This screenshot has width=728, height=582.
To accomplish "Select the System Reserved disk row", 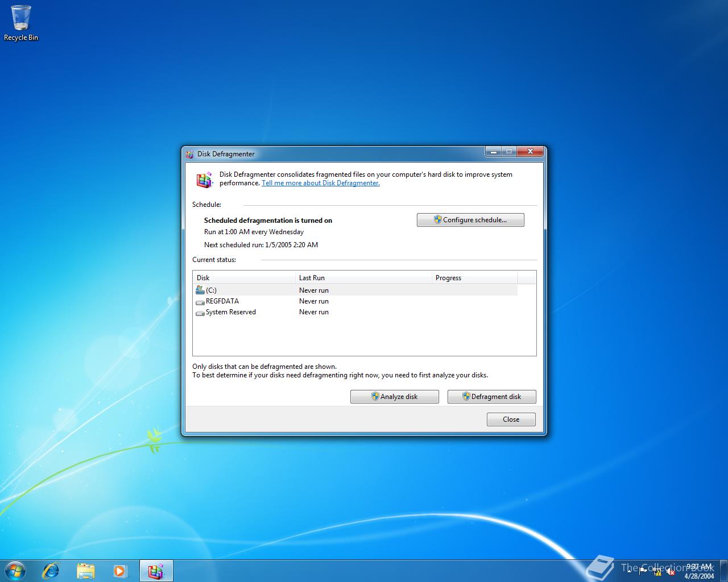I will point(355,312).
